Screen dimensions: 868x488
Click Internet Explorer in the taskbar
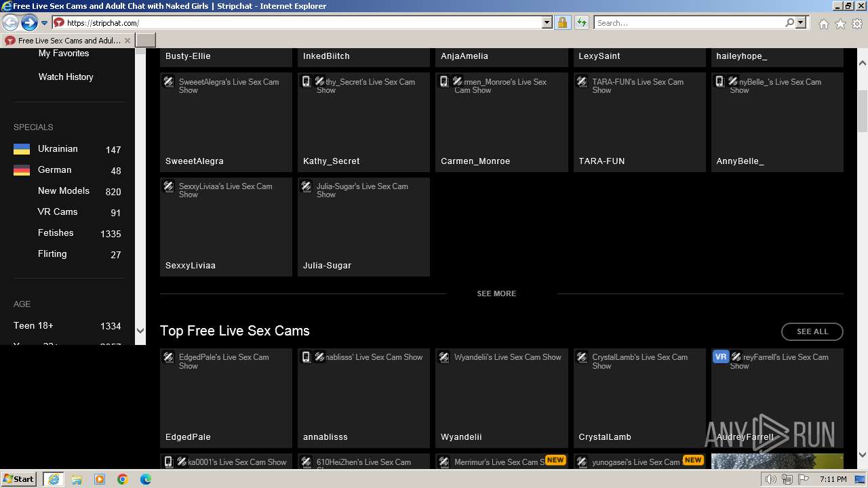pos(54,479)
